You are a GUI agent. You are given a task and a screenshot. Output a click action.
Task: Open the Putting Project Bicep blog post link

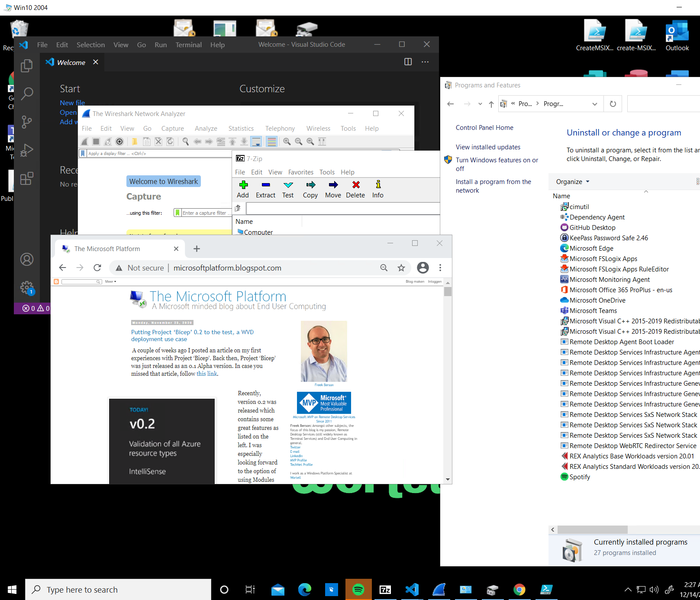tap(192, 335)
